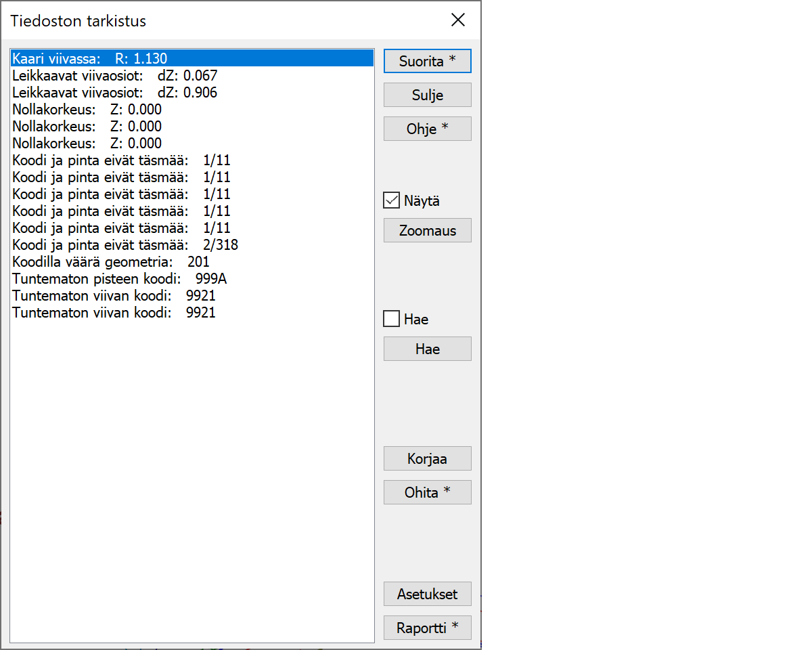
Task: Click the Zoomaus button
Action: coord(427,230)
